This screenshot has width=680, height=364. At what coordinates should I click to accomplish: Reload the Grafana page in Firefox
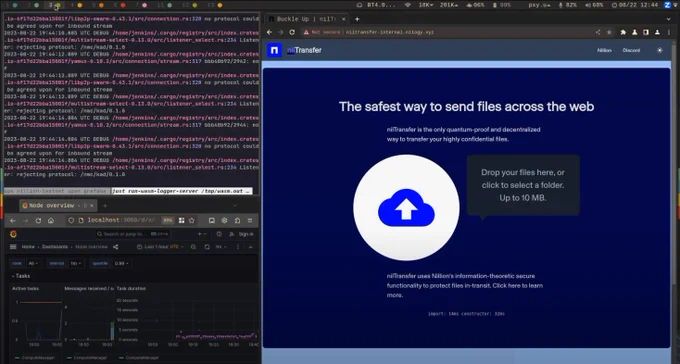(x=38, y=220)
